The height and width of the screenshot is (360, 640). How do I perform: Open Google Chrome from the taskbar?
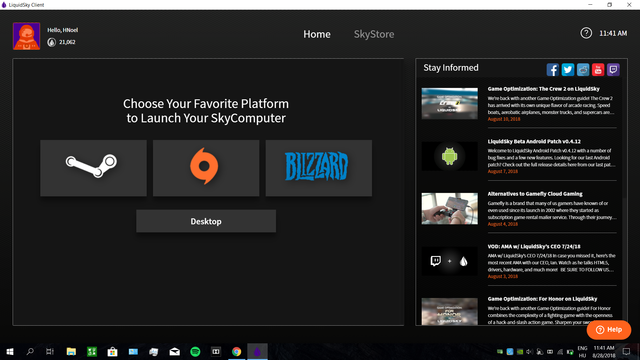click(236, 351)
